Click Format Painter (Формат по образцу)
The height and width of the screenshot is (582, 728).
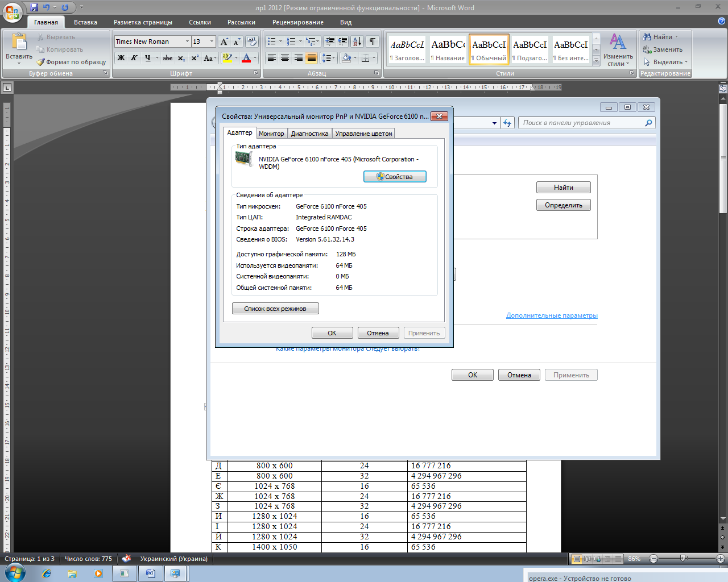pyautogui.click(x=71, y=62)
